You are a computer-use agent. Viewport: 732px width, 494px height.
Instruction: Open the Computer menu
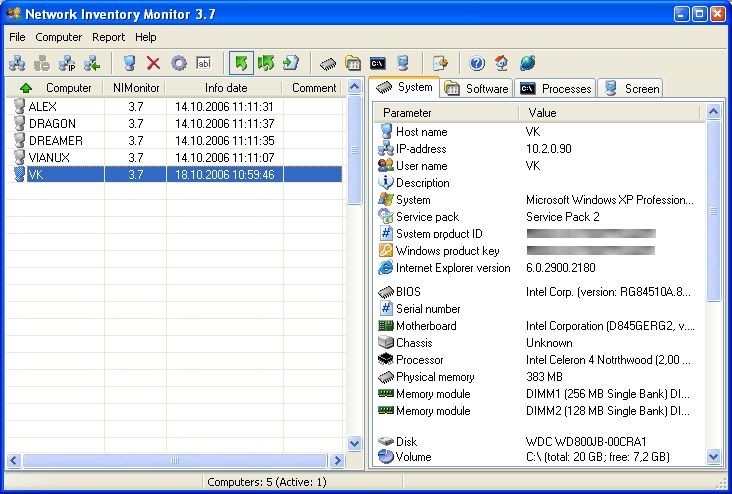coord(59,37)
